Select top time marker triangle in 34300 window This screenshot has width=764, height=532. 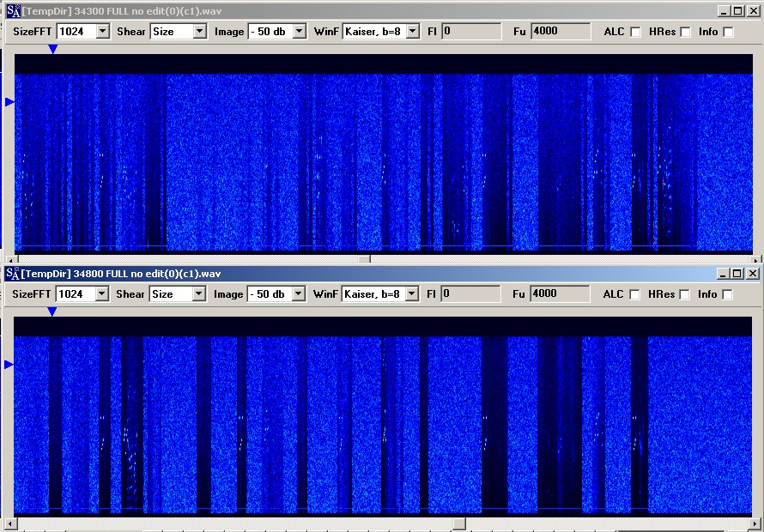click(52, 49)
